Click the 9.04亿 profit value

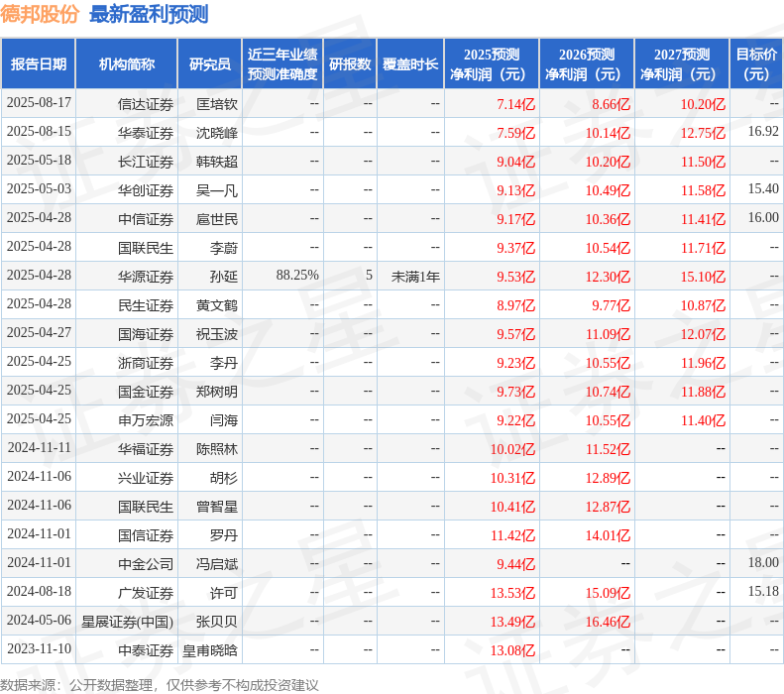[x=515, y=162]
